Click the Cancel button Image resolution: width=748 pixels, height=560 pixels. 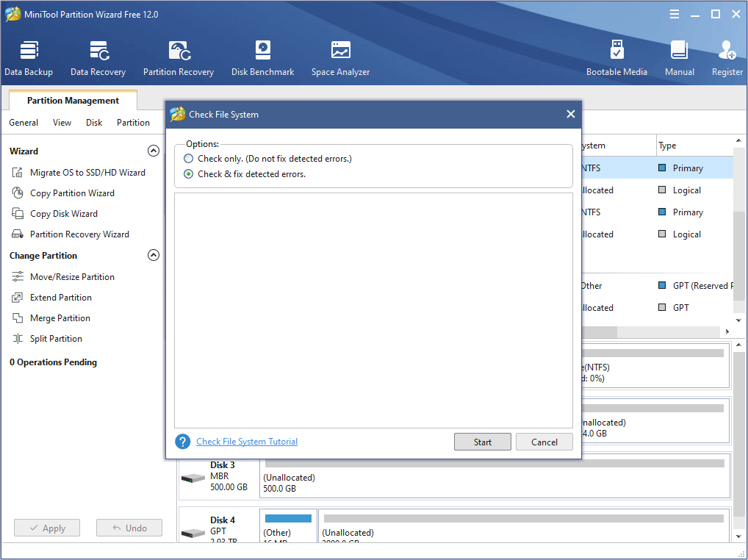tap(544, 442)
